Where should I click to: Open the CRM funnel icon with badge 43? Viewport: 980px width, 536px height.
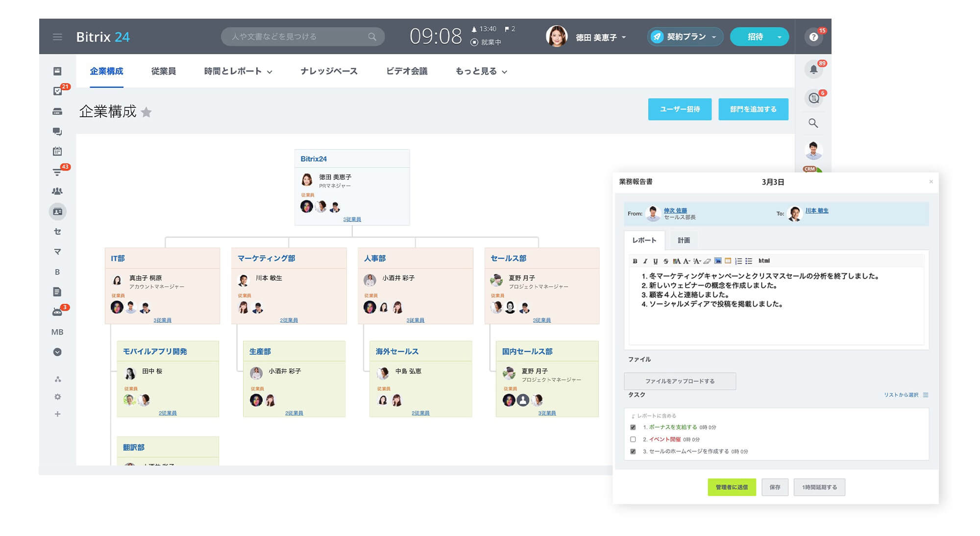tap(57, 171)
